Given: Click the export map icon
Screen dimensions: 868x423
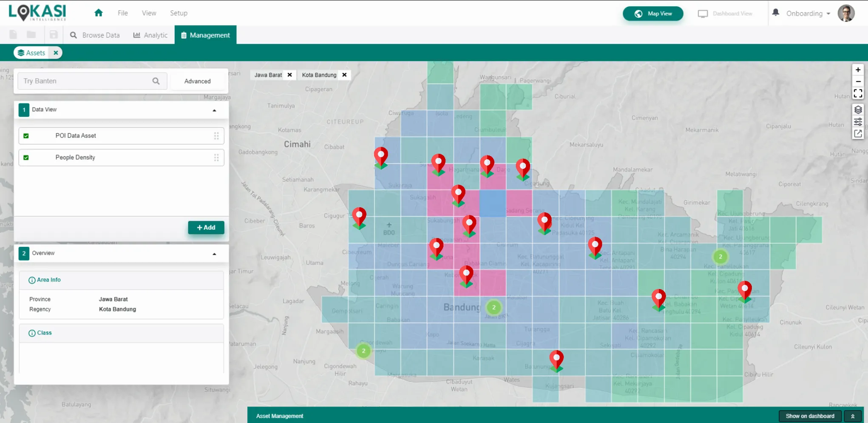Looking at the screenshot, I should coord(858,134).
